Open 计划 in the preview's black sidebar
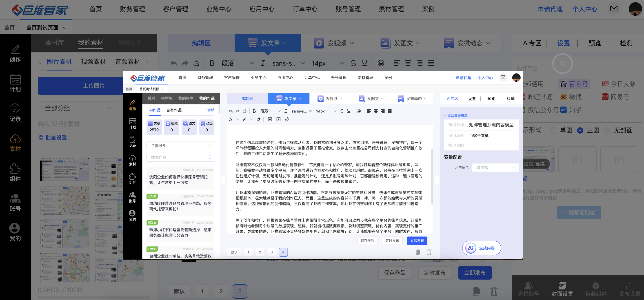The width and height of the screenshot is (644, 300). click(133, 124)
